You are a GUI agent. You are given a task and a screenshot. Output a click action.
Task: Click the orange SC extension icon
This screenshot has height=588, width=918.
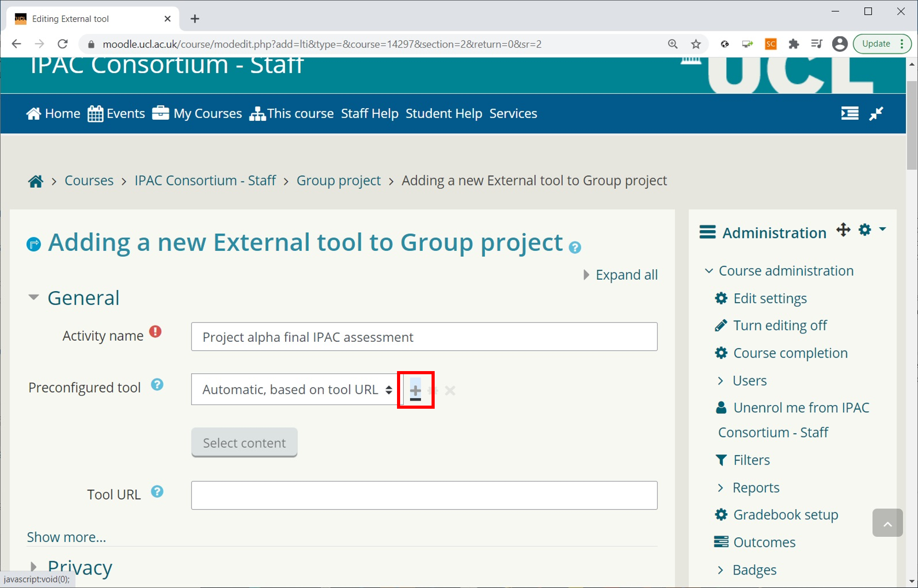(770, 44)
